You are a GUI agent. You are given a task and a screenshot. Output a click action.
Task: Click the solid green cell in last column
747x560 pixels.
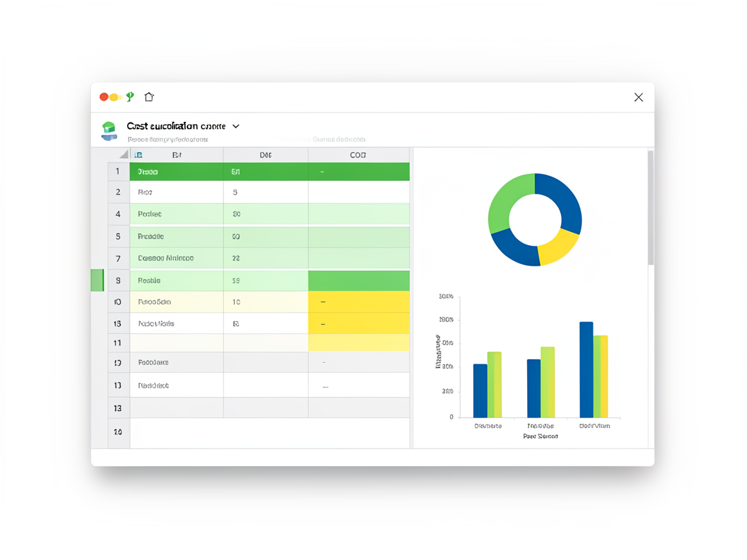pos(359,281)
